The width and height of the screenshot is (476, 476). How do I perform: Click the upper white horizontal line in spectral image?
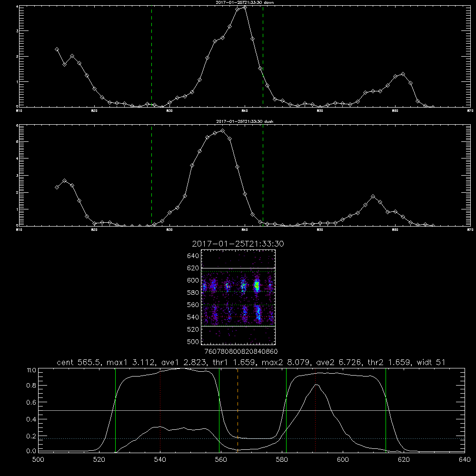[238, 268]
